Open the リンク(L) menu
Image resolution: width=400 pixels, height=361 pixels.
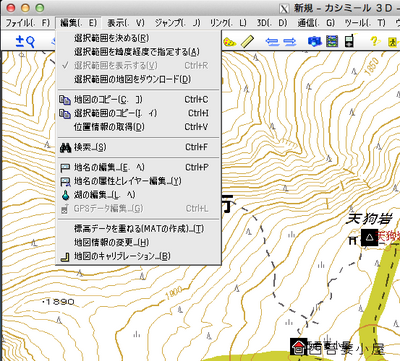[x=228, y=23]
